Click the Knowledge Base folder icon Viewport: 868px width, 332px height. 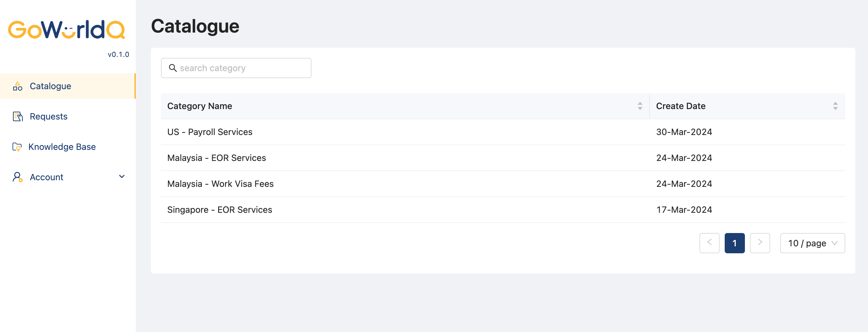(17, 147)
